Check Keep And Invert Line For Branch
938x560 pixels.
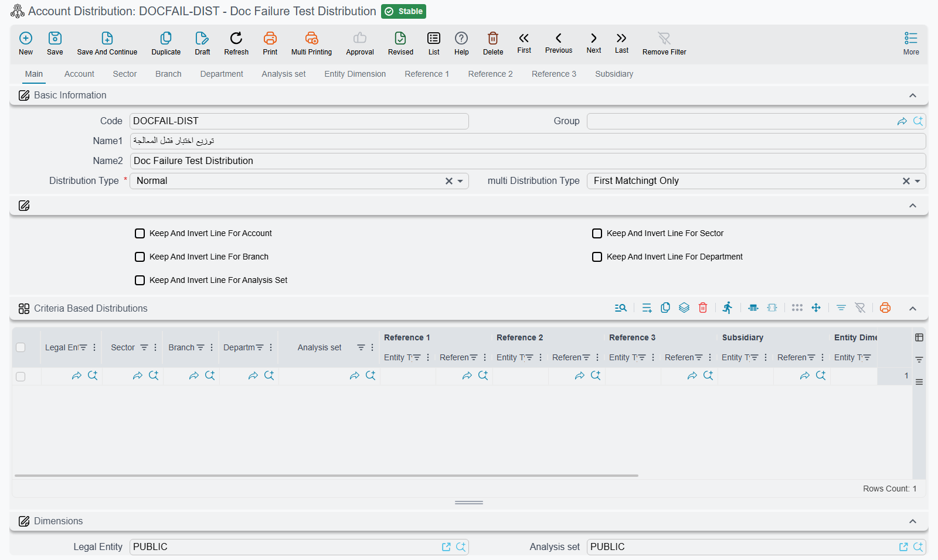[x=140, y=257]
